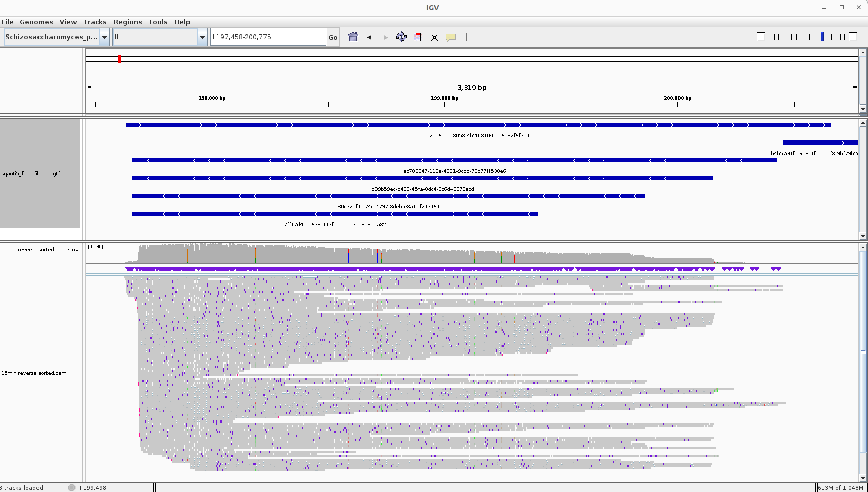Click the coverage range label [0-96]
Screen dimensions: 868x492
tap(96, 247)
